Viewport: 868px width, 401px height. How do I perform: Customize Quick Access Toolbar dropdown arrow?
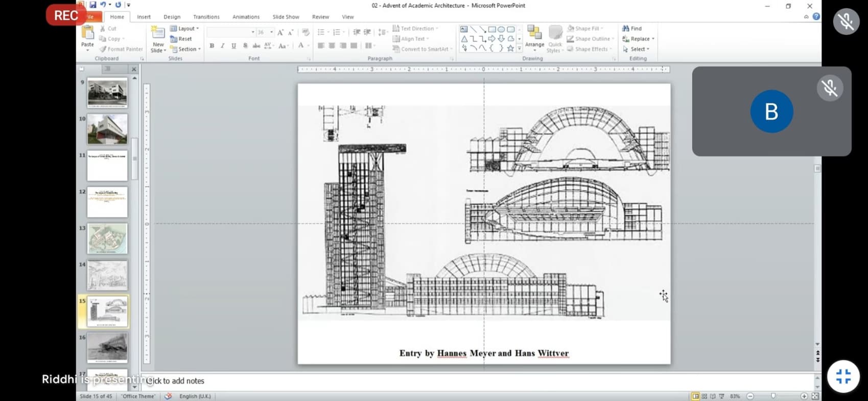[x=129, y=5]
